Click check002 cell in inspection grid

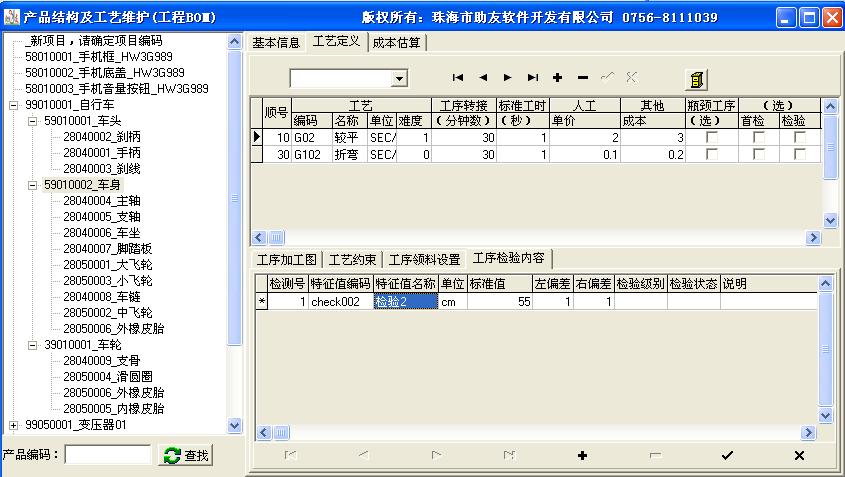pyautogui.click(x=341, y=302)
